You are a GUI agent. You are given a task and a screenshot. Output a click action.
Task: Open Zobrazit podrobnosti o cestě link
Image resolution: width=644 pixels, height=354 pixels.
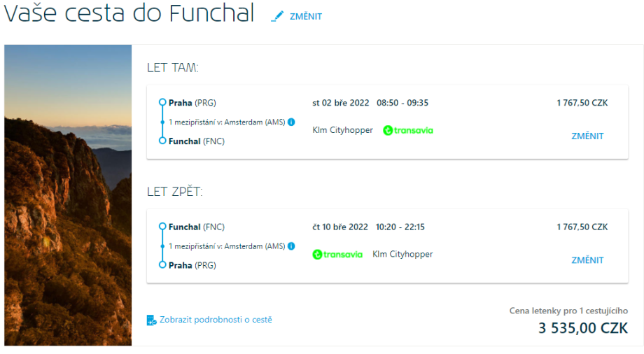pos(216,320)
